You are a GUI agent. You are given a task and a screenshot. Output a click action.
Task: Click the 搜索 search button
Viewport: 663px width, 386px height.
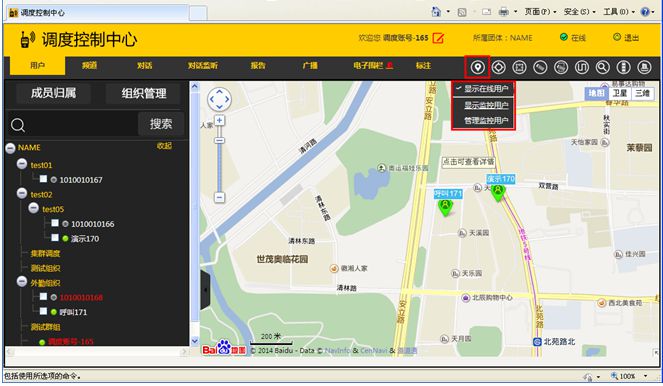pos(161,124)
